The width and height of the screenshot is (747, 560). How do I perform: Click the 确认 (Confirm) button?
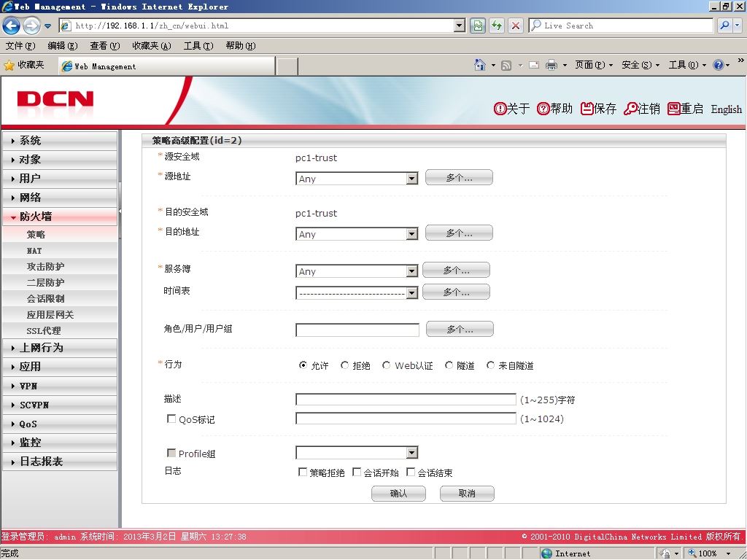pyautogui.click(x=399, y=494)
